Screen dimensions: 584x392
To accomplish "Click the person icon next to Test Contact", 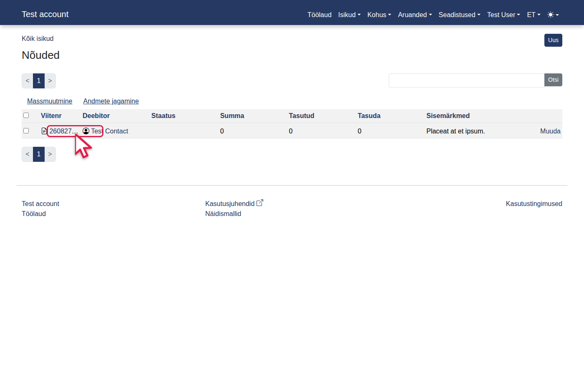I will pyautogui.click(x=86, y=131).
